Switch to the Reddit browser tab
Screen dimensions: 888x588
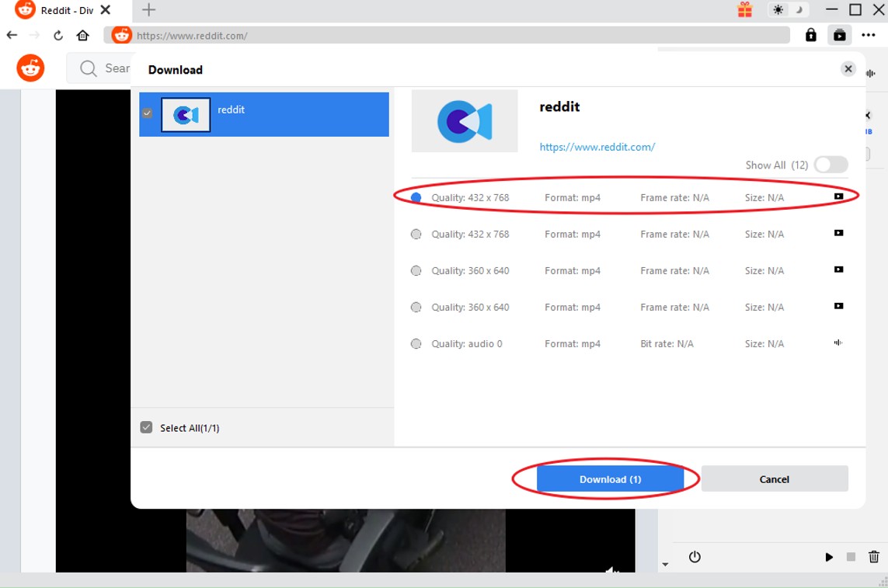(x=66, y=11)
